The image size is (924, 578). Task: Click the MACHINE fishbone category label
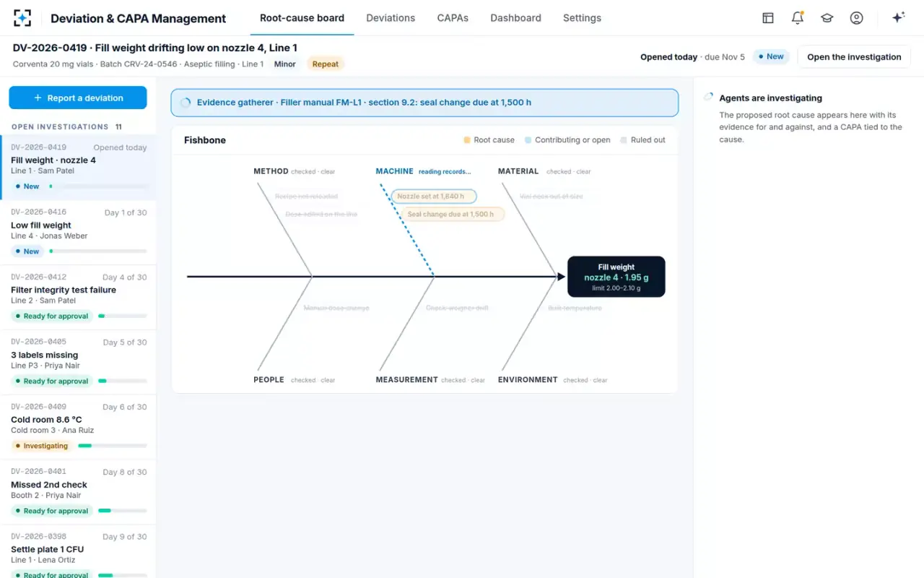coord(394,171)
